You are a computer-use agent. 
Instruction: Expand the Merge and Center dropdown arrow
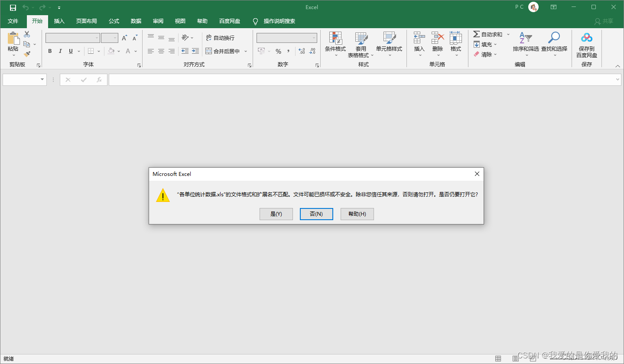point(246,51)
